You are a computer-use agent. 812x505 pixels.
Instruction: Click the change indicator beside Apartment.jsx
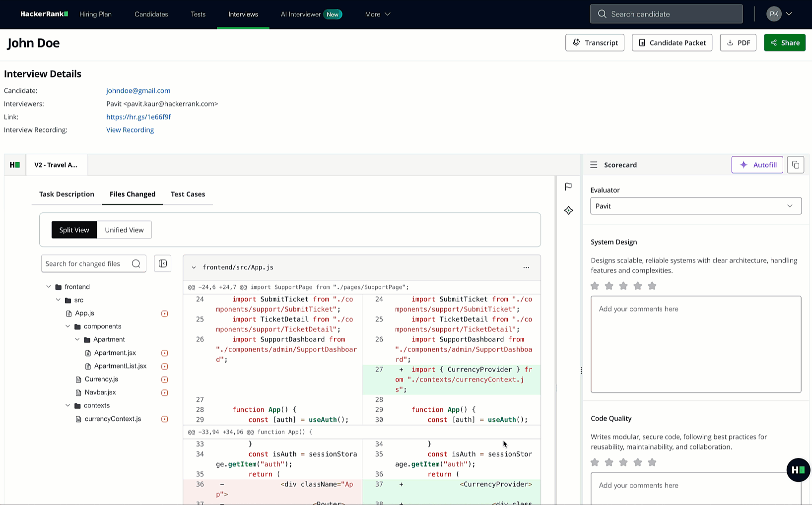(x=164, y=353)
